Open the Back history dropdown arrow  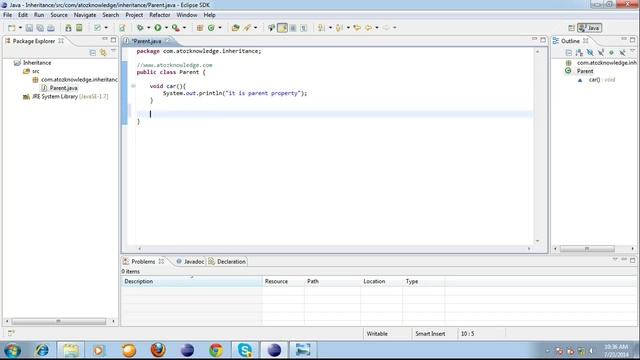[x=377, y=28]
